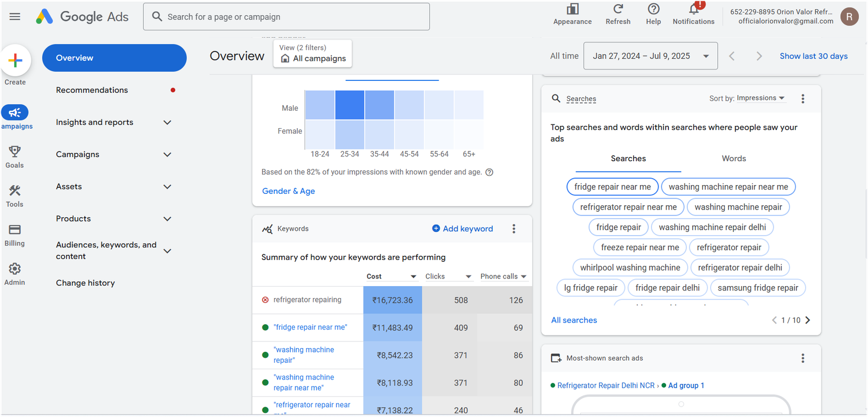Click the Keywords card chart icon
The width and height of the screenshot is (868, 417).
click(x=267, y=229)
